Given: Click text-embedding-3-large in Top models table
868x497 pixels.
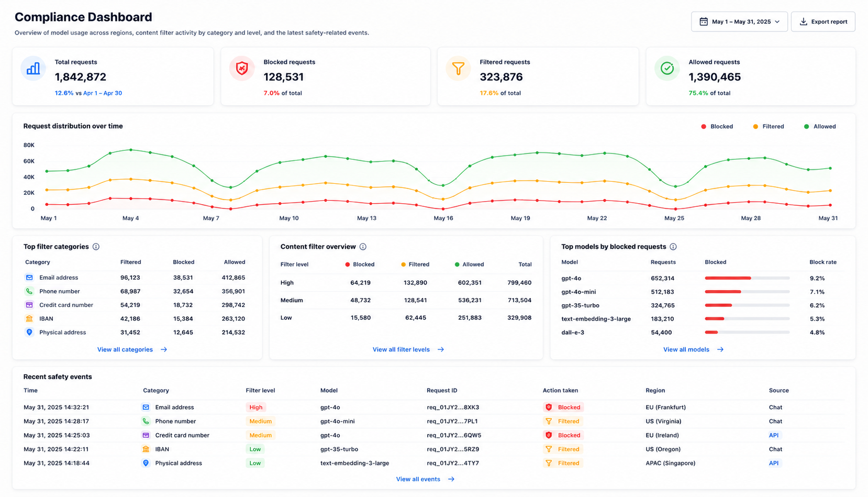Looking at the screenshot, I should [x=596, y=319].
